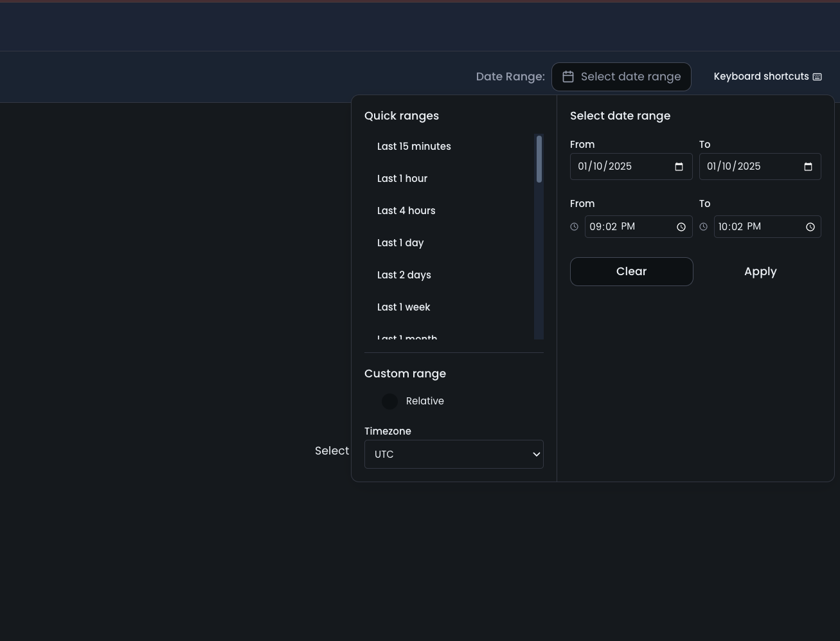
Task: Click the small clock icon left of From time
Action: pyautogui.click(x=575, y=227)
